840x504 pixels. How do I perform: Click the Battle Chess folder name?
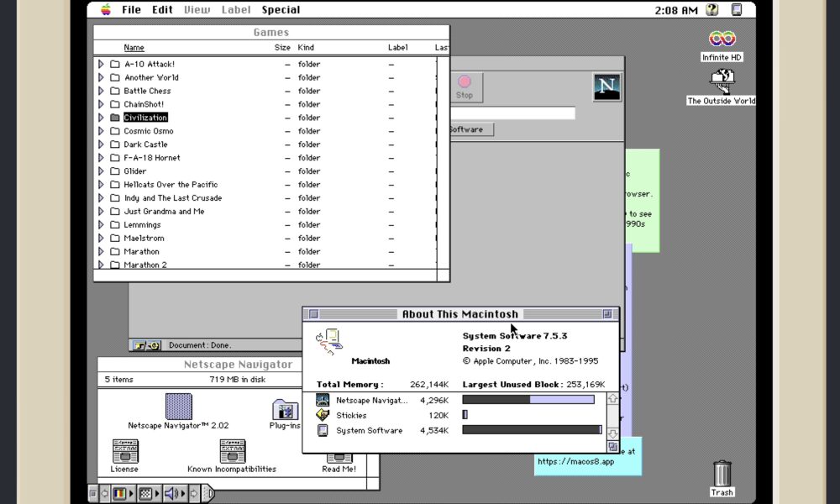coord(147,91)
